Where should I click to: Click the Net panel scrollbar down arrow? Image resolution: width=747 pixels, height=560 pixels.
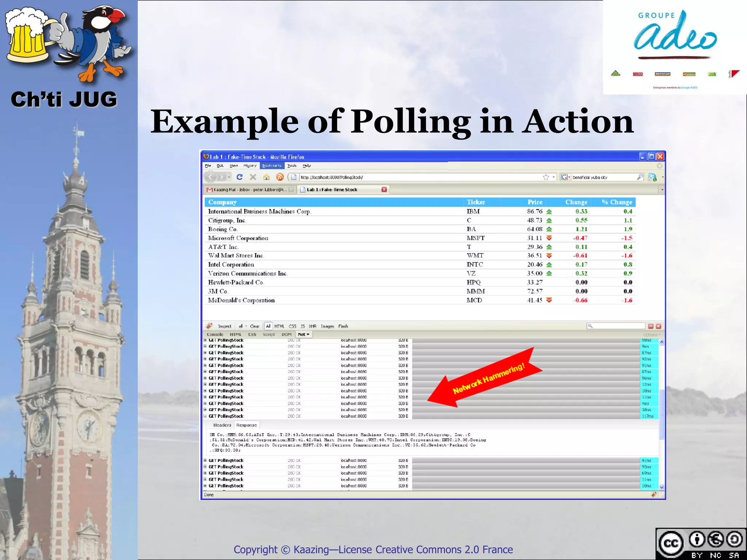tap(662, 487)
